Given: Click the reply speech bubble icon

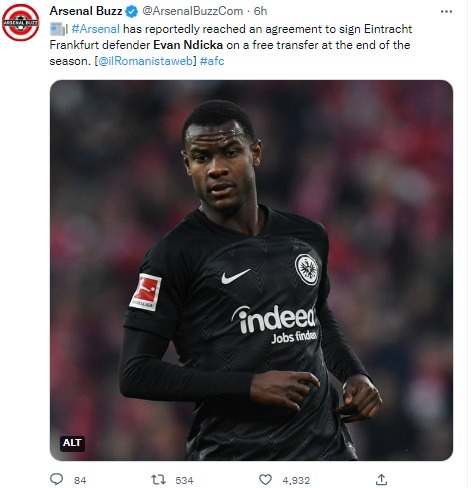Looking at the screenshot, I should pyautogui.click(x=56, y=479).
